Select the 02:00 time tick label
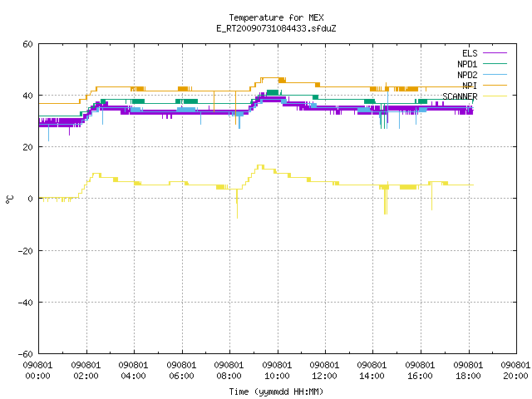The height and width of the screenshot is (399, 532). (86, 376)
